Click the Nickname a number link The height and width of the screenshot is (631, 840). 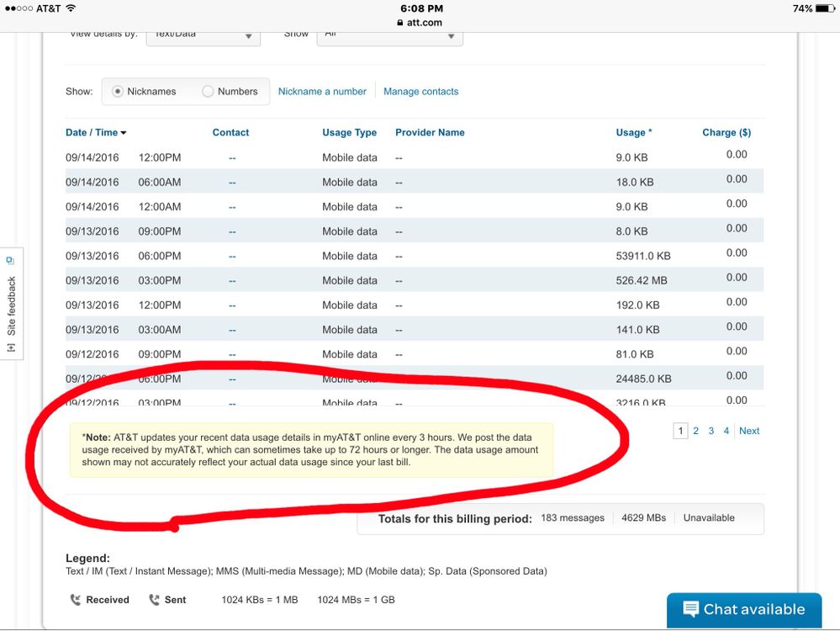pos(322,92)
